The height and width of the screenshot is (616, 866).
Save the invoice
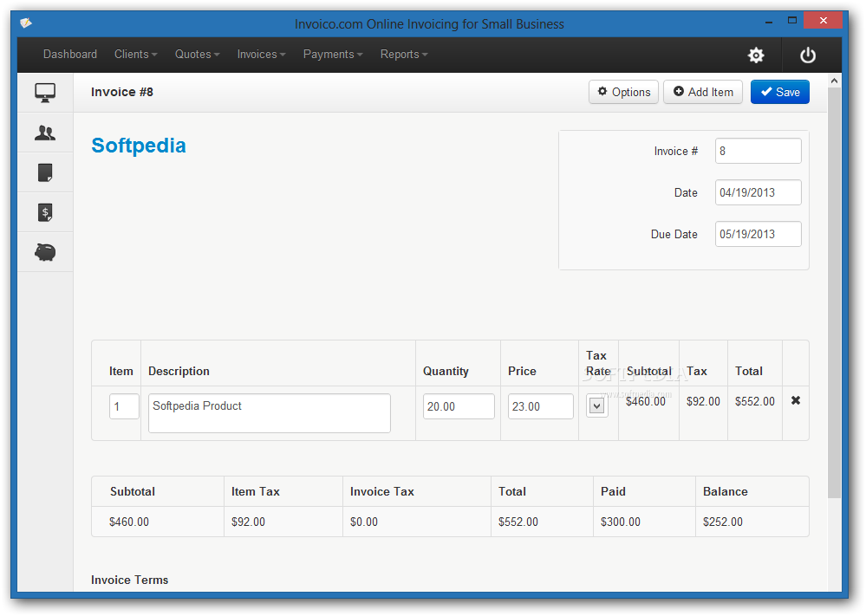tap(780, 92)
